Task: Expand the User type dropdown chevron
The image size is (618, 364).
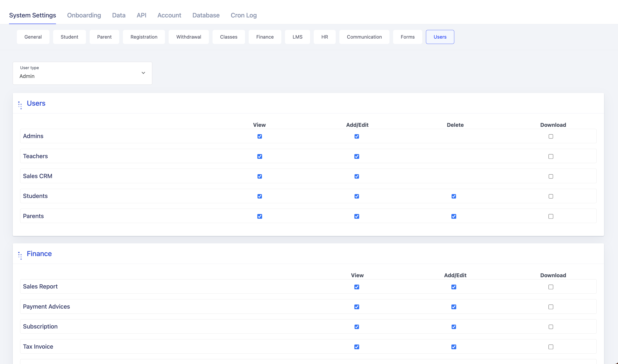Action: point(143,73)
